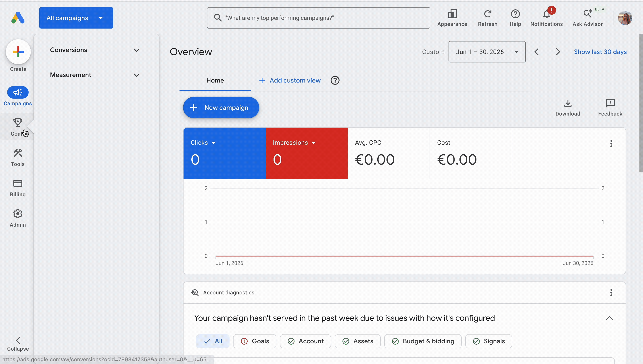Select the Avg. CPC metric card

pyautogui.click(x=388, y=153)
